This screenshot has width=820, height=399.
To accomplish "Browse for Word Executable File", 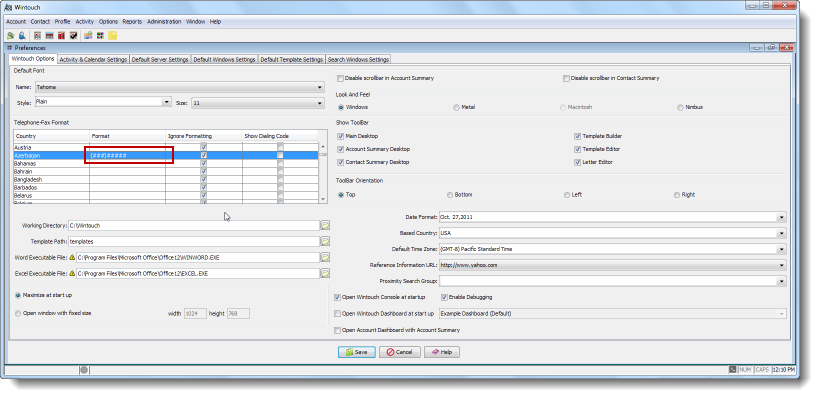I will pyautogui.click(x=325, y=257).
